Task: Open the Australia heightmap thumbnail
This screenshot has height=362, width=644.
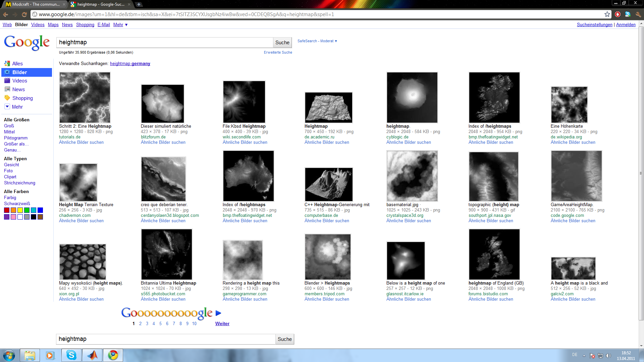Action: 249,176
